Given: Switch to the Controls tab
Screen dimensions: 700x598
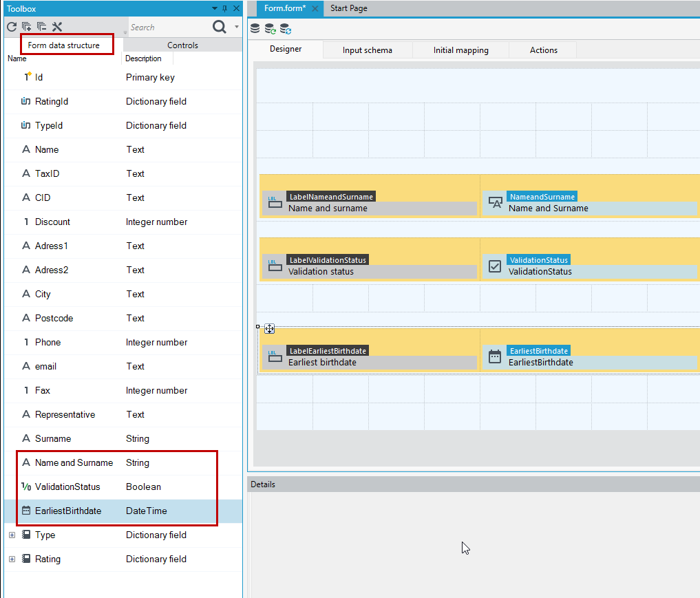Looking at the screenshot, I should tap(182, 45).
